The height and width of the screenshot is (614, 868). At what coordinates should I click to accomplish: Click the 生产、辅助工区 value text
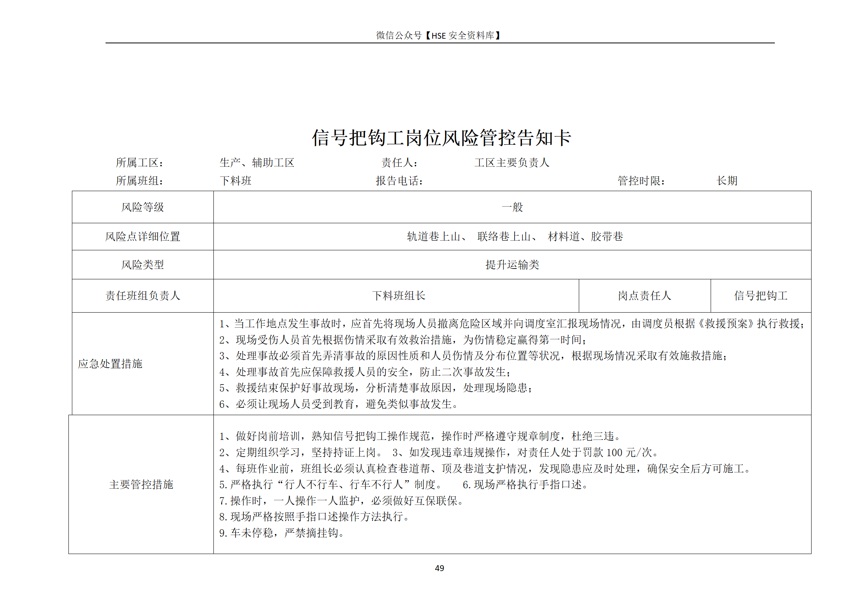click(x=257, y=162)
